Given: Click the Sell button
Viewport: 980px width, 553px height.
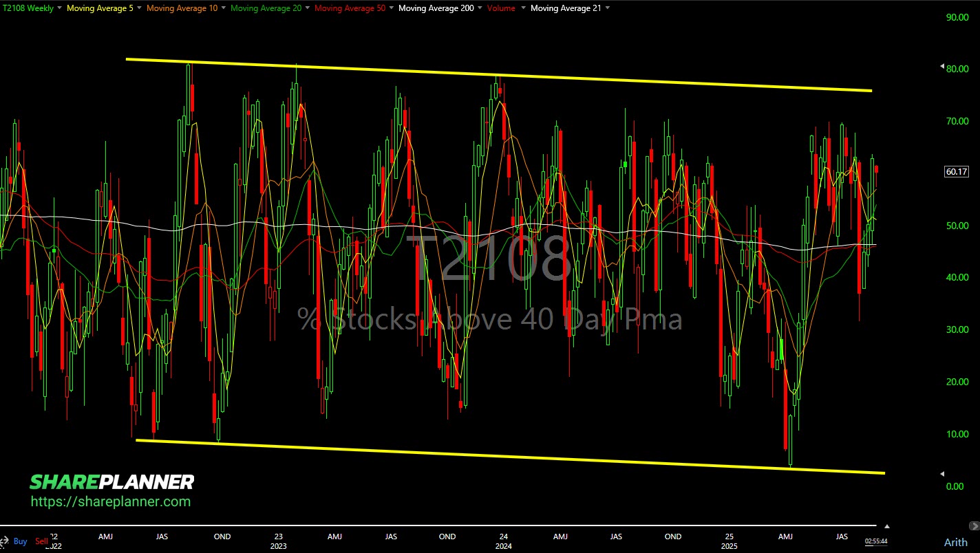Looking at the screenshot, I should coord(41,541).
